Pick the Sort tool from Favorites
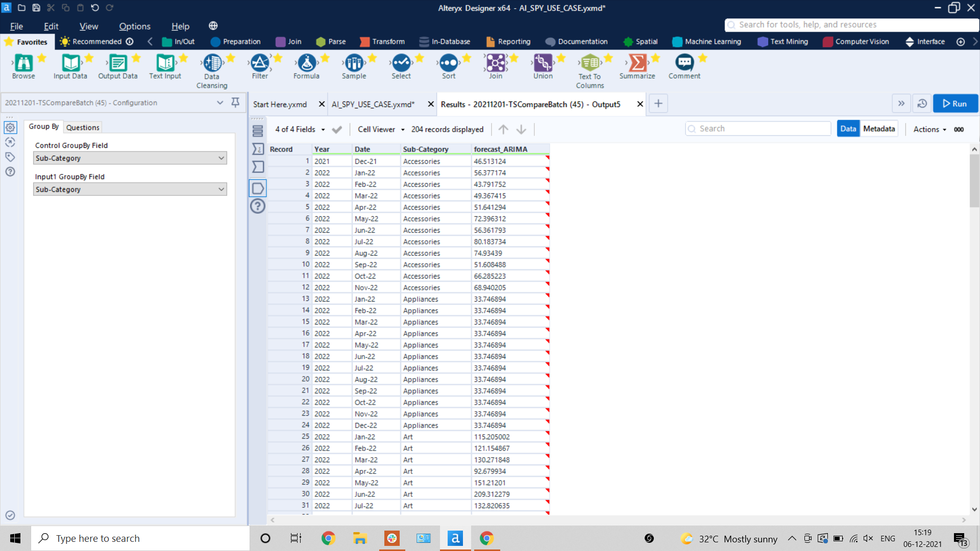Screen dimensions: 980x551 tap(448, 65)
